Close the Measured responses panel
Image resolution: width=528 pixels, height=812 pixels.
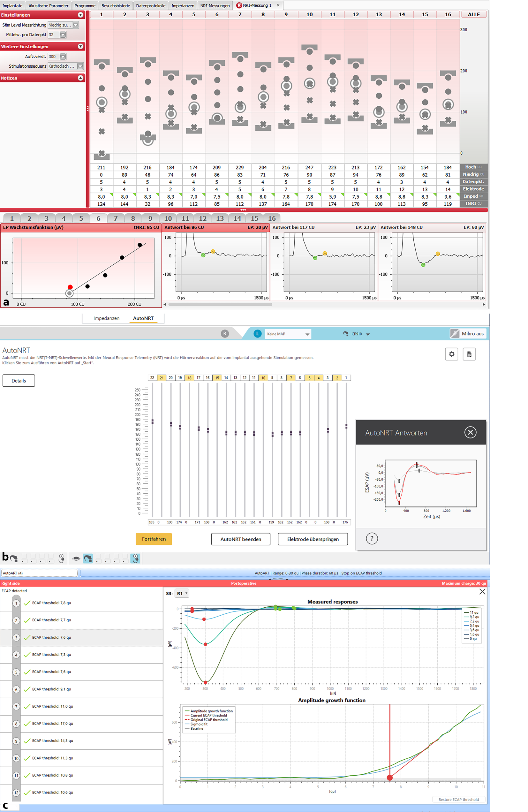click(482, 592)
